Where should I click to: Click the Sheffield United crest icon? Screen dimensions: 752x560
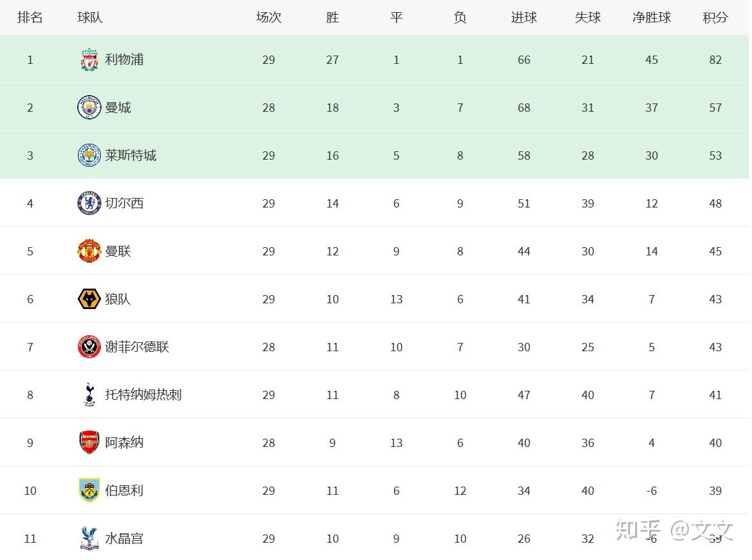pos(89,347)
